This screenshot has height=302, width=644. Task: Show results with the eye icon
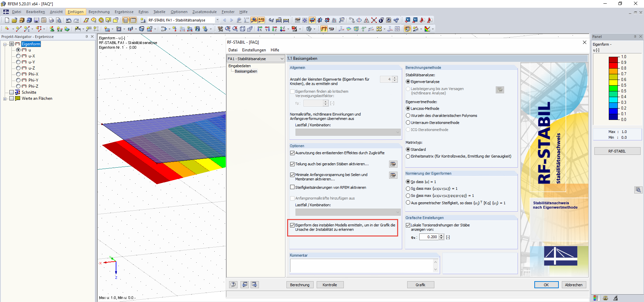point(254,20)
